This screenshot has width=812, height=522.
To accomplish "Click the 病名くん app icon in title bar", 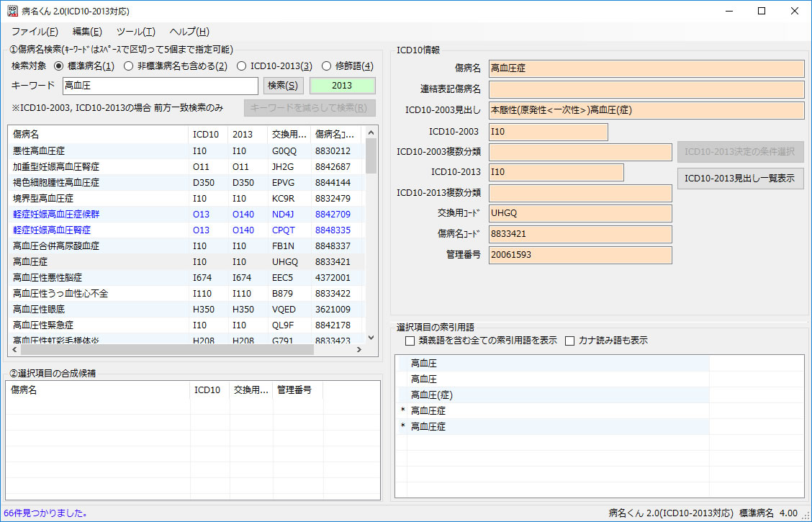I will pyautogui.click(x=12, y=11).
